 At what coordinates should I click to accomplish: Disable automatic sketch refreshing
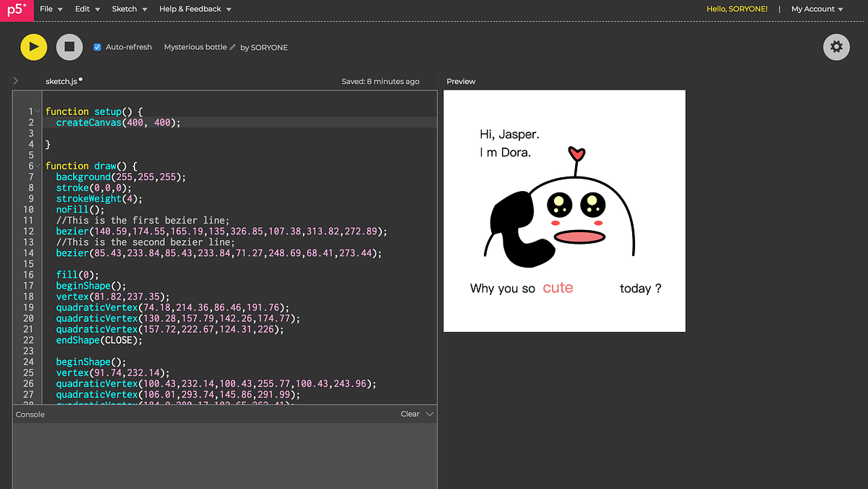point(97,47)
